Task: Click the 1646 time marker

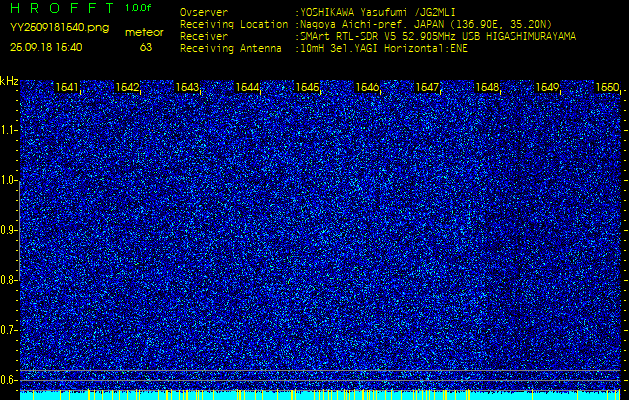Action: coord(367,87)
